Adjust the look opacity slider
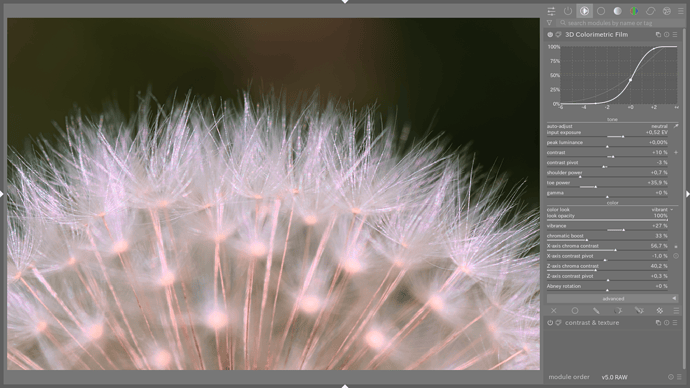The width and height of the screenshot is (690, 388). tap(607, 217)
